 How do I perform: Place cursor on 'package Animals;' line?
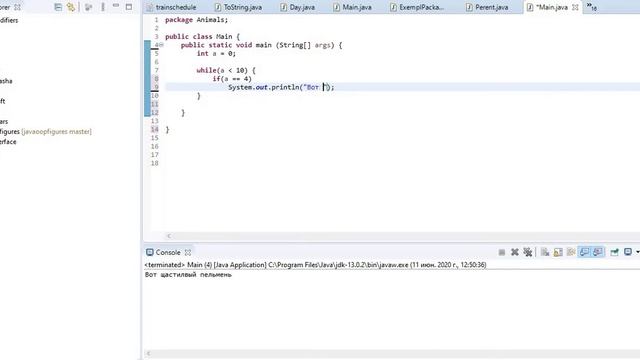click(x=196, y=20)
